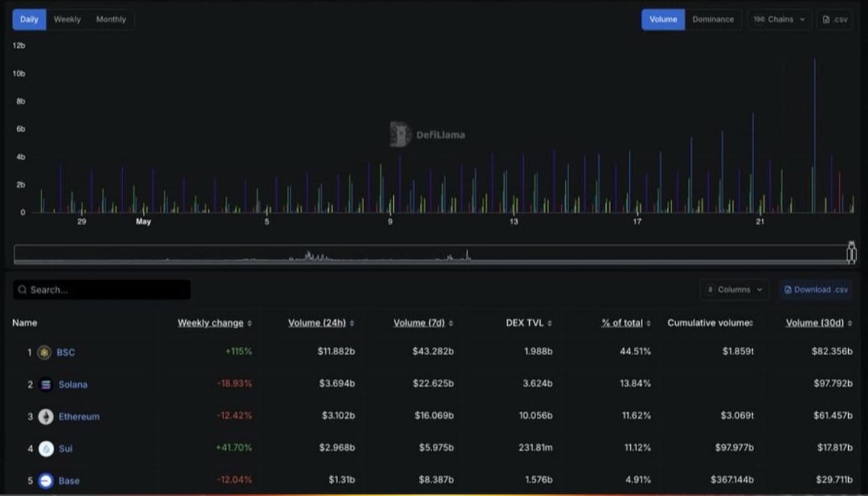Screen dimensions: 868x496
Task: Click BSC % of total 44.51%
Action: [x=636, y=351]
